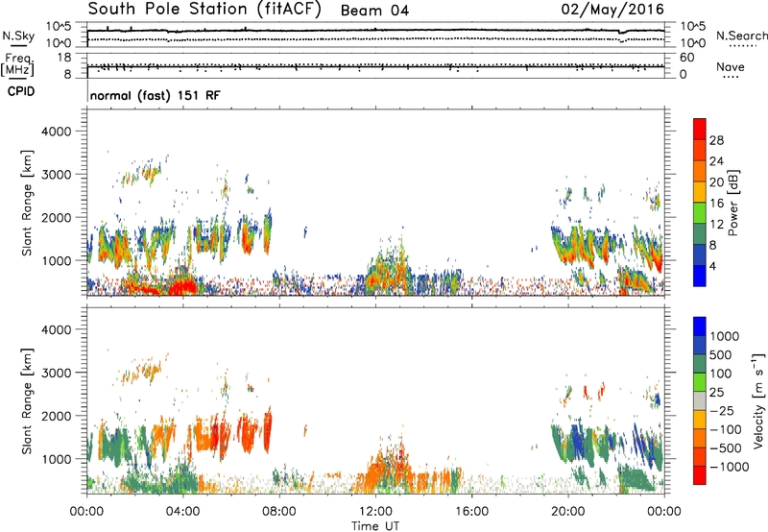Image resolution: width=768 pixels, height=532 pixels.
Task: Click dotted line sample under Nave legend
Action: pos(731,78)
